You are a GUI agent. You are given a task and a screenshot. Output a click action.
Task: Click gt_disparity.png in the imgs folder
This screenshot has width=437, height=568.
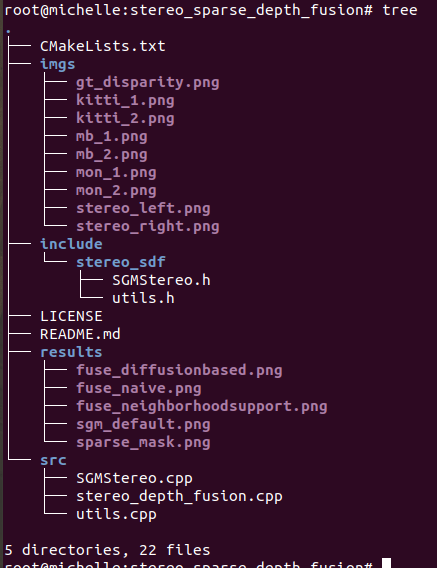click(147, 83)
